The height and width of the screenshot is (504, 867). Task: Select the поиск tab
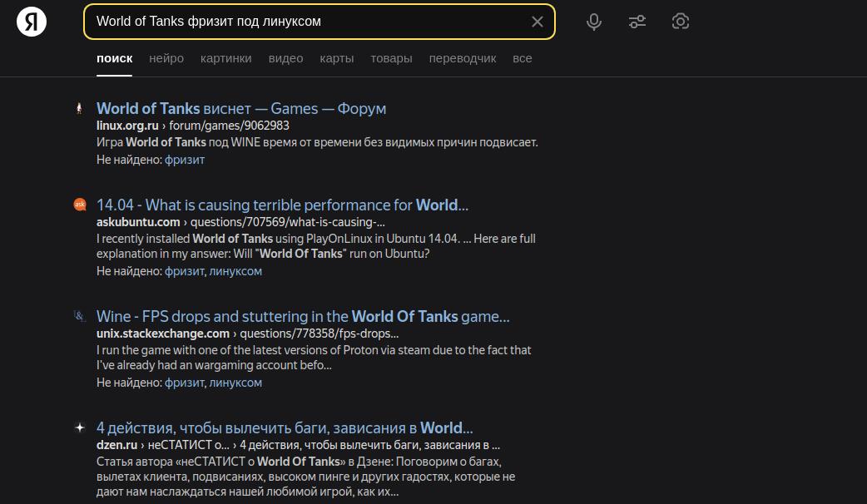(115, 58)
